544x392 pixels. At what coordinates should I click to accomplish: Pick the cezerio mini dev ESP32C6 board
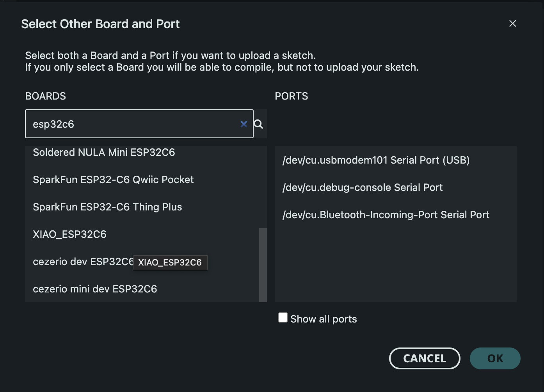pos(94,289)
